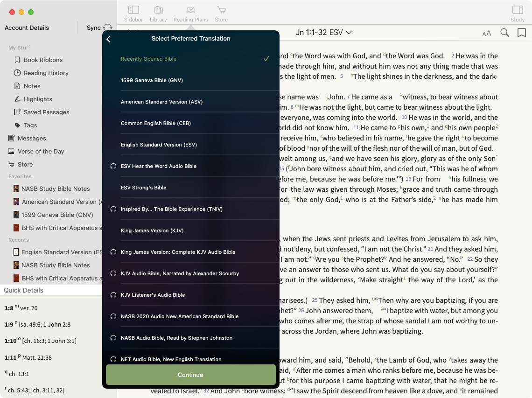The height and width of the screenshot is (398, 532).
Task: Click verse number 25 in the passage
Action: click(315, 300)
